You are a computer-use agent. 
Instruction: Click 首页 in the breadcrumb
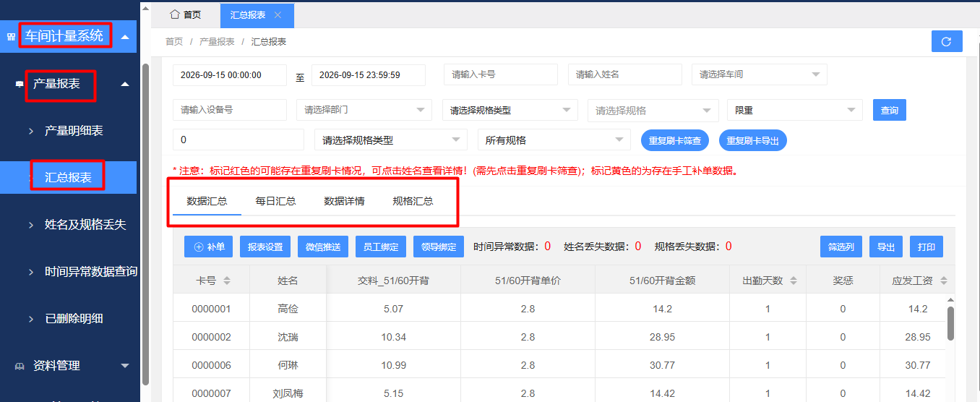[x=174, y=42]
